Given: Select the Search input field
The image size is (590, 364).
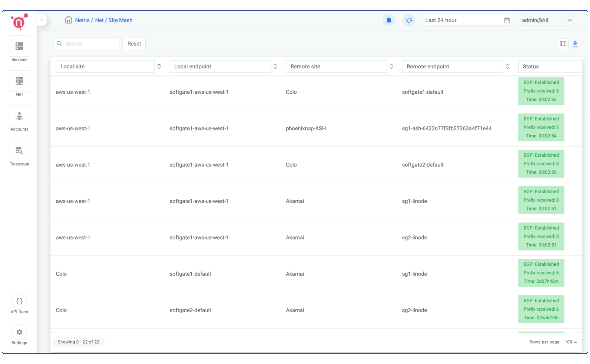Looking at the screenshot, I should tap(86, 43).
